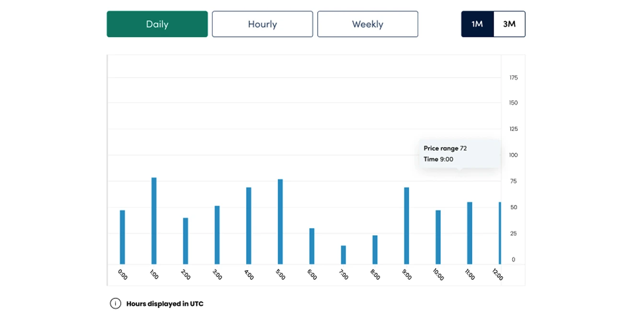Select the 3M range toggle

(509, 24)
